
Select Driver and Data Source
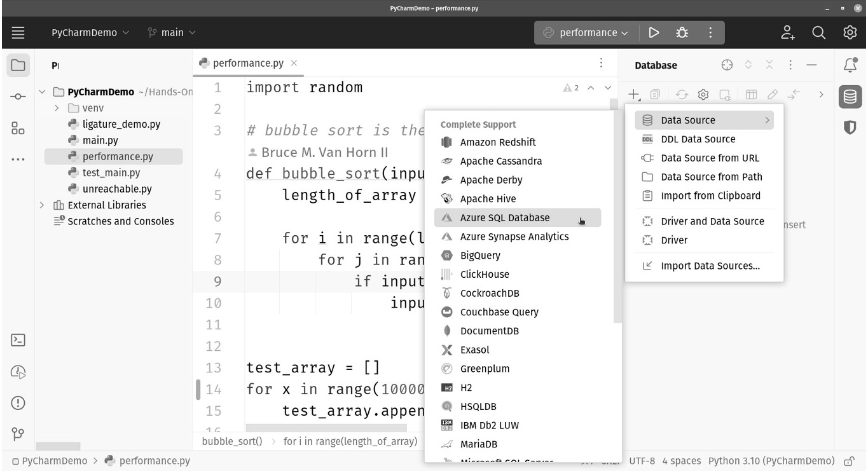tap(705, 221)
